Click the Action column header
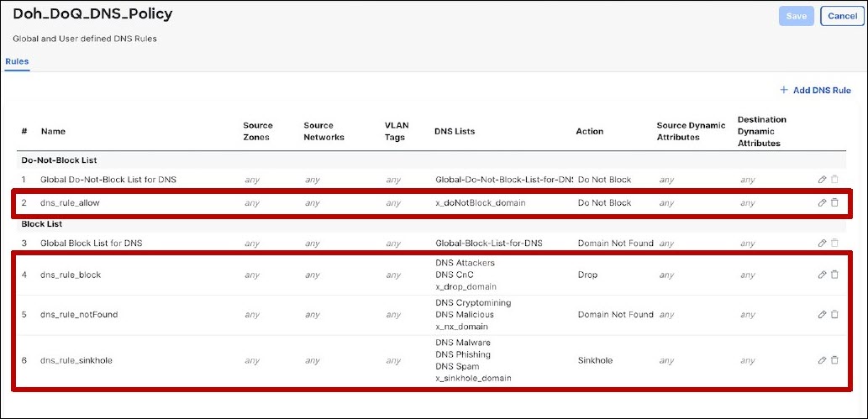This screenshot has width=868, height=419. [590, 131]
